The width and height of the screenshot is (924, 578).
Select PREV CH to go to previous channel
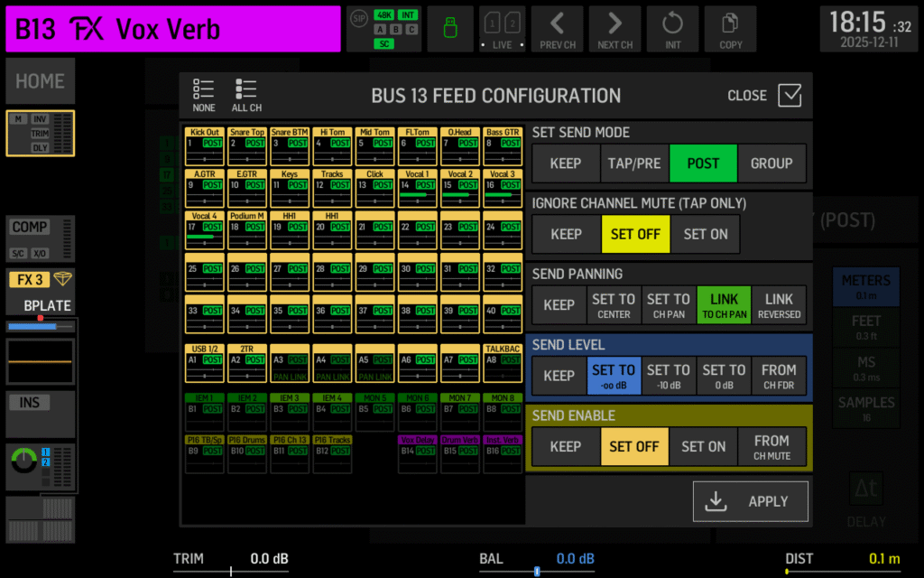point(557,29)
